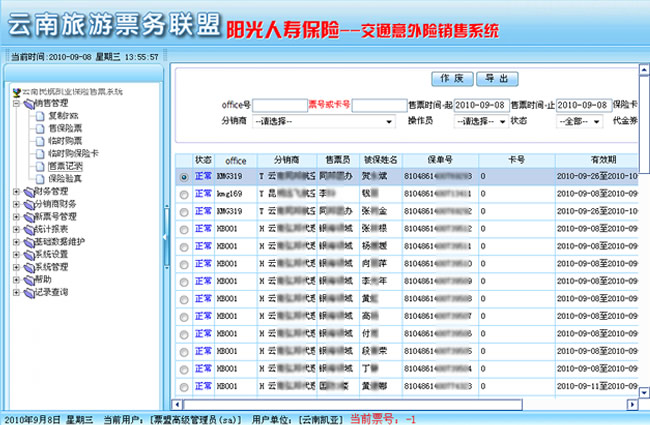The width and height of the screenshot is (650, 425).
Task: Click the 新票号管理 folder icon
Action: 29,217
